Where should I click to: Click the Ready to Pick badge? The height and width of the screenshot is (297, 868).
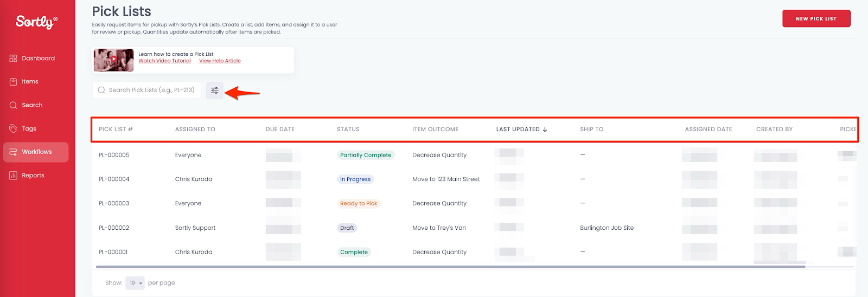tap(359, 204)
